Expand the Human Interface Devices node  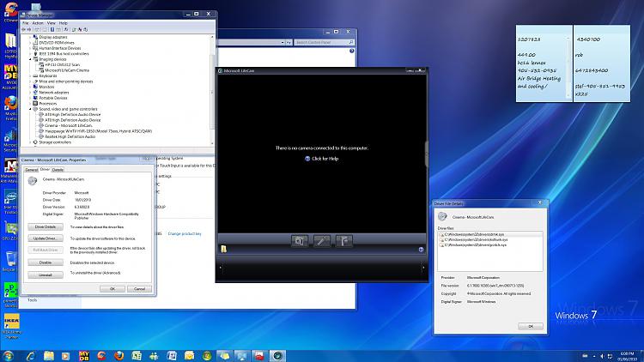pyautogui.click(x=30, y=48)
